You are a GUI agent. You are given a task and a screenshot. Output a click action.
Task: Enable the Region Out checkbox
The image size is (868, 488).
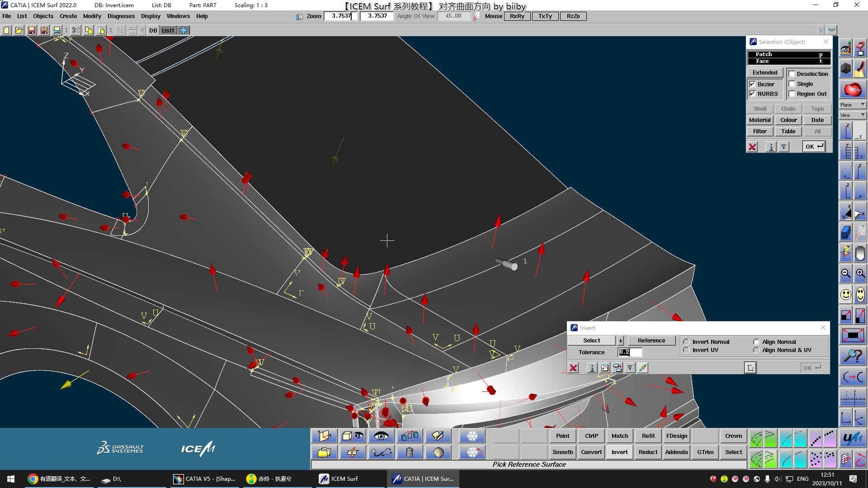click(x=792, y=94)
